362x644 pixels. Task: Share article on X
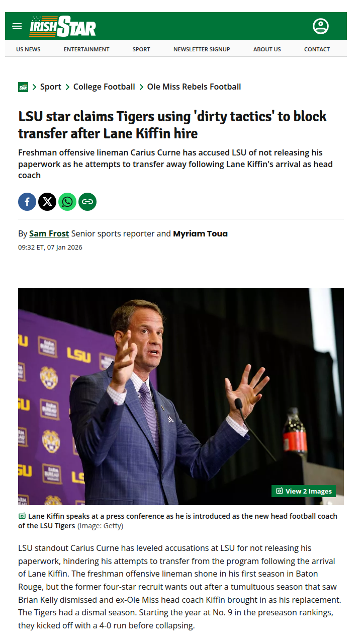[47, 202]
